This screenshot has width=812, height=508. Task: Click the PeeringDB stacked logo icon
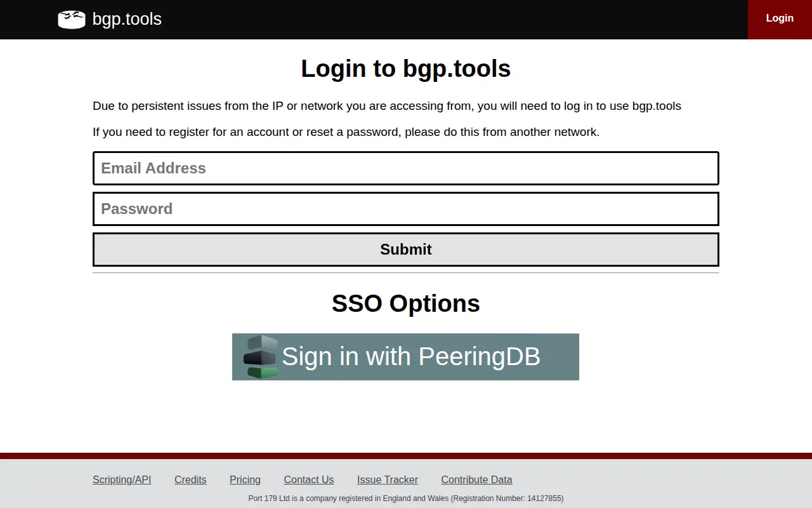261,357
